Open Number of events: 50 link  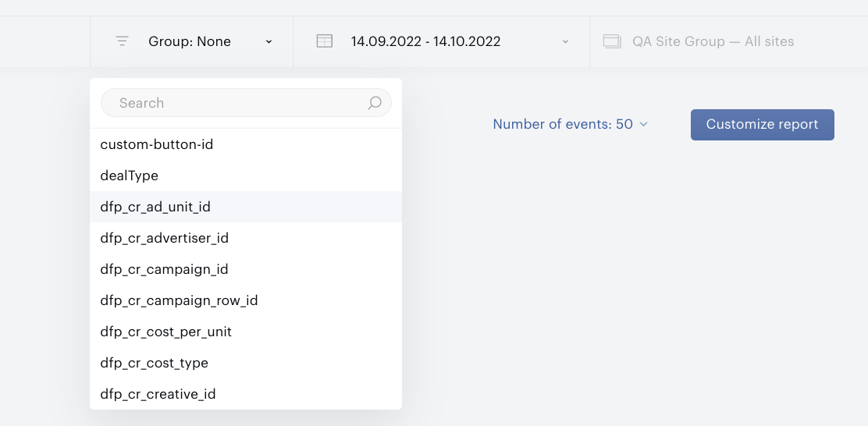563,125
